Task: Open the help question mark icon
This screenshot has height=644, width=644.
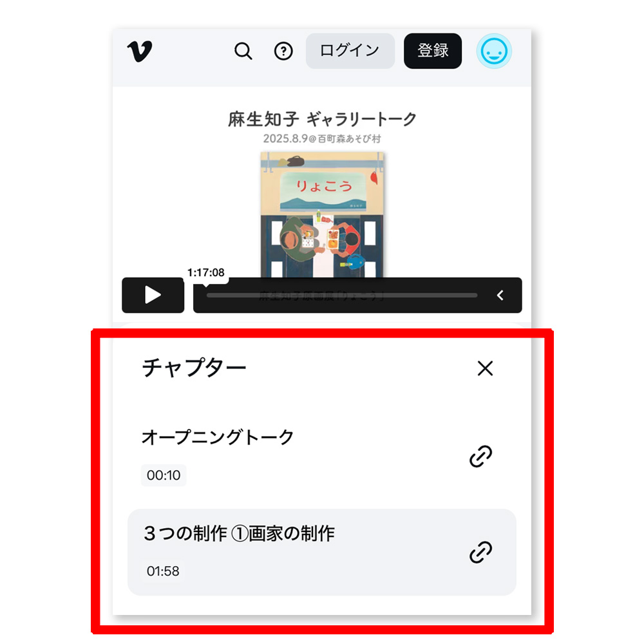Action: pyautogui.click(x=283, y=52)
